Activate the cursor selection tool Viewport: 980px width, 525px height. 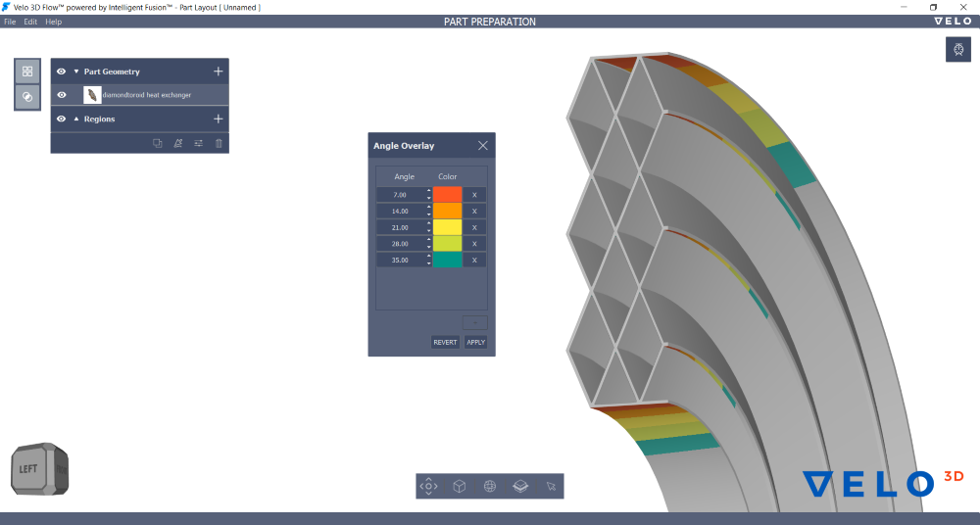551,486
